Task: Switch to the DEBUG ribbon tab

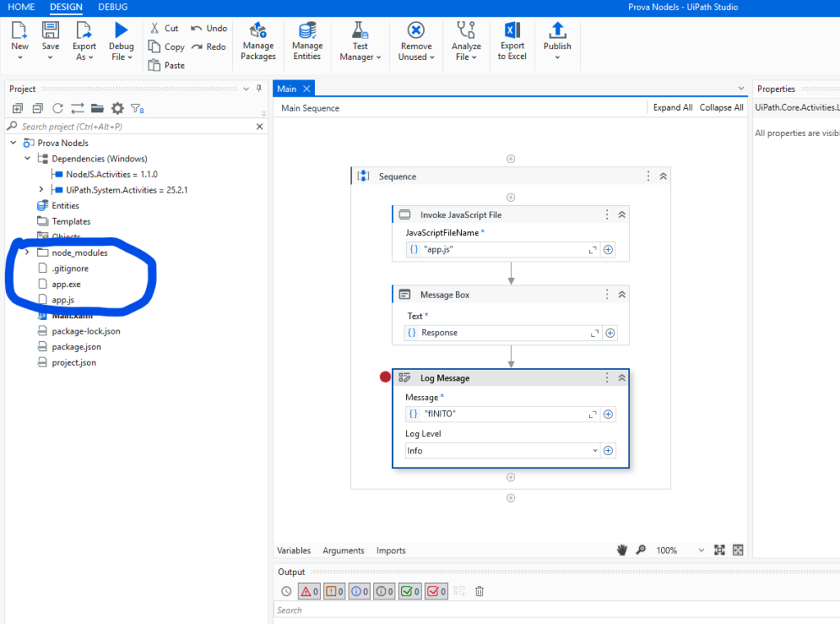Action: click(113, 7)
